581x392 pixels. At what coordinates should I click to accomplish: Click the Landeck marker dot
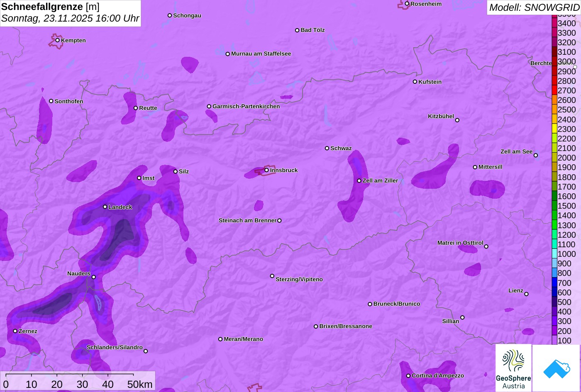pos(105,207)
